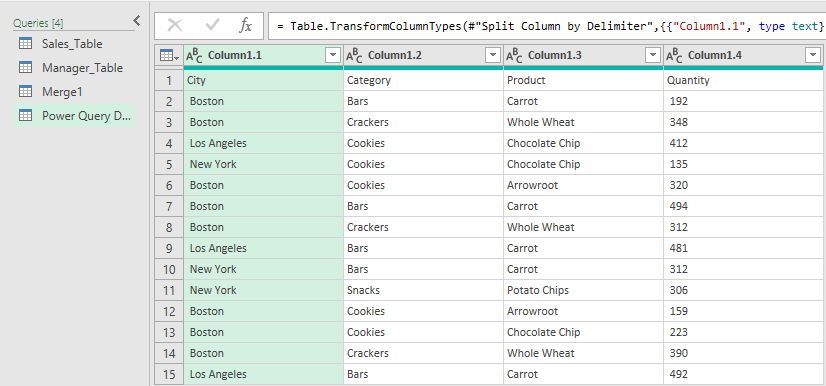Image resolution: width=826 pixels, height=386 pixels.
Task: Click the quantity 412 cell
Action: pyautogui.click(x=743, y=143)
